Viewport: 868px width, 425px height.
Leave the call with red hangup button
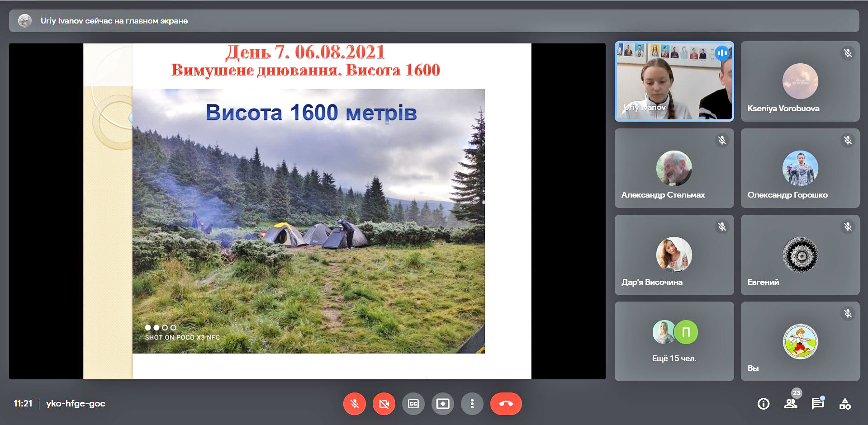click(506, 404)
